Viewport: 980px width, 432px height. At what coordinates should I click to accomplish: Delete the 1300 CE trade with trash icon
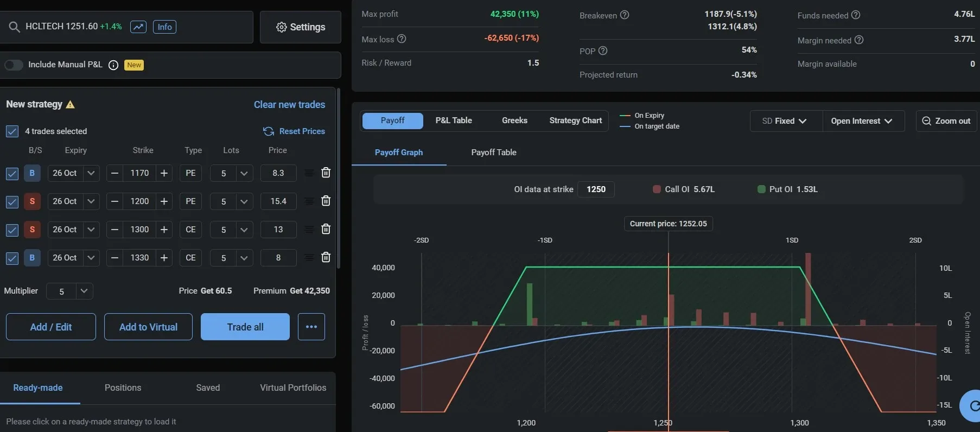tap(326, 229)
